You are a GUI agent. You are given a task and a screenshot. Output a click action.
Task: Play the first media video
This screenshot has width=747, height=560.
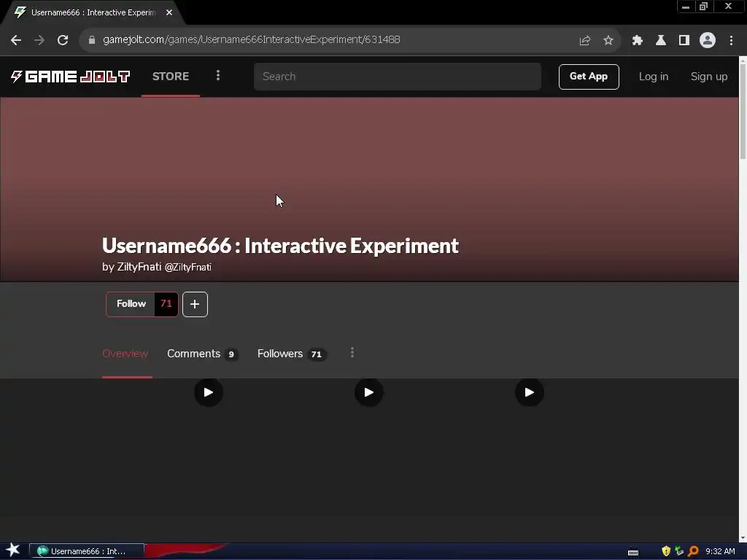point(208,392)
